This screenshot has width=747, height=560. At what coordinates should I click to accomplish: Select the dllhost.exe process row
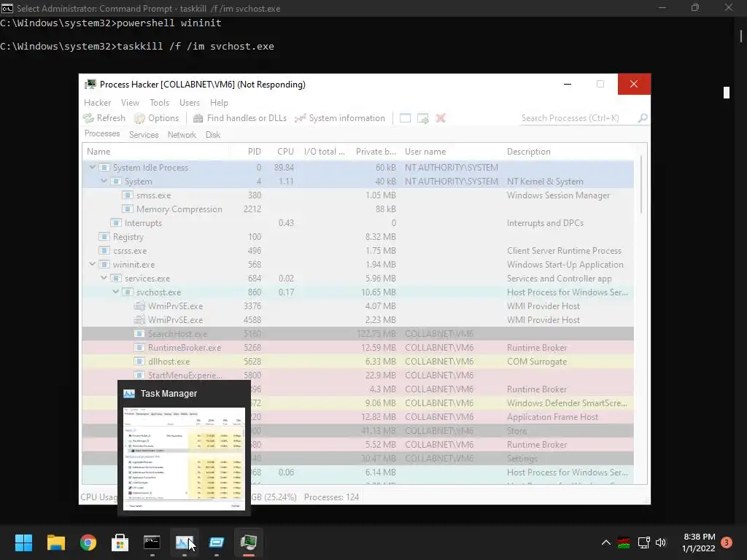click(357, 361)
